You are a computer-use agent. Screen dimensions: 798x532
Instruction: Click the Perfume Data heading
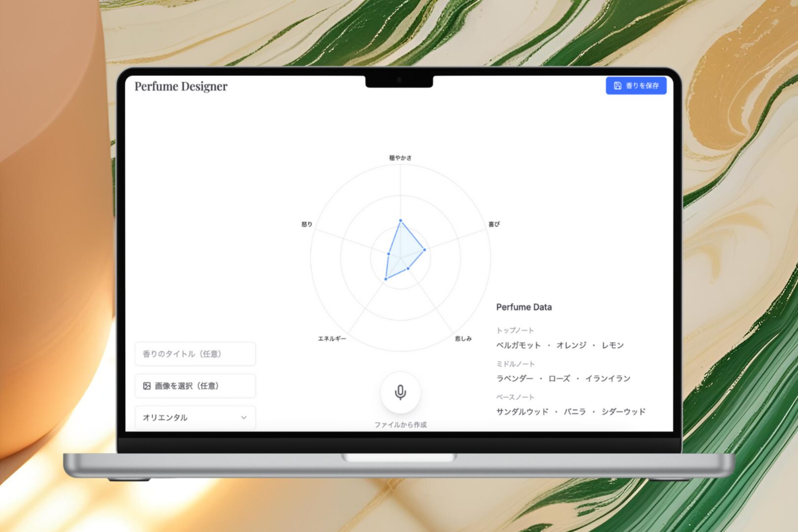click(524, 307)
